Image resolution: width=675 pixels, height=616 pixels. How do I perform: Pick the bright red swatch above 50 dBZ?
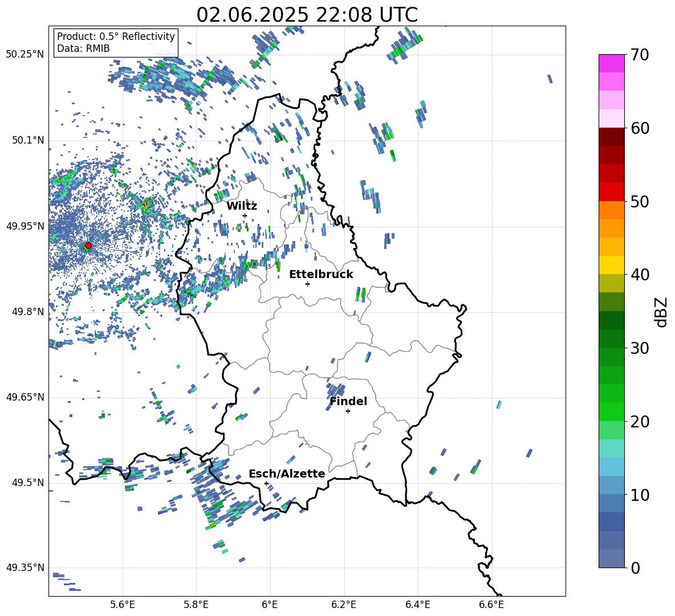tap(611, 192)
